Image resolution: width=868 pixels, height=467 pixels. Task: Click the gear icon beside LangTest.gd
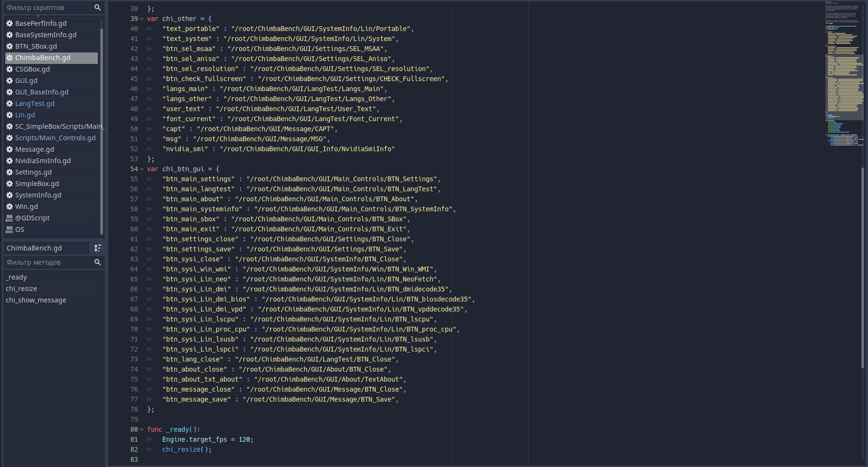click(10, 104)
